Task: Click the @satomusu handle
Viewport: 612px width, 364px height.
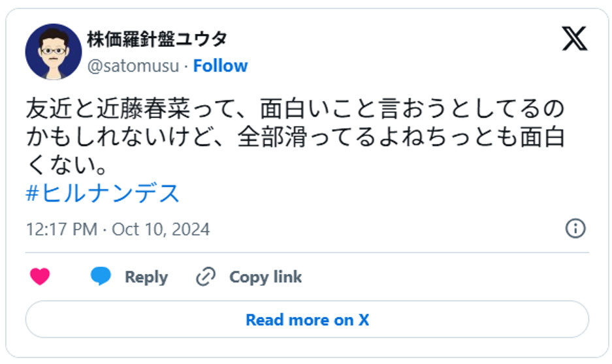Action: (x=133, y=66)
